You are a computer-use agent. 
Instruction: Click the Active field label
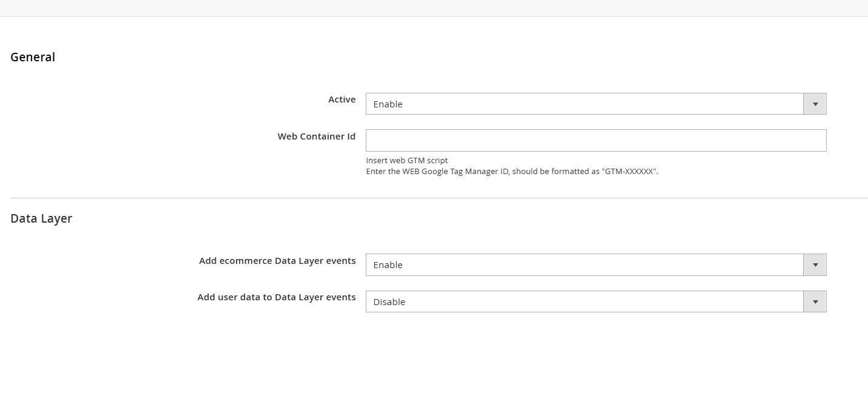(341, 99)
